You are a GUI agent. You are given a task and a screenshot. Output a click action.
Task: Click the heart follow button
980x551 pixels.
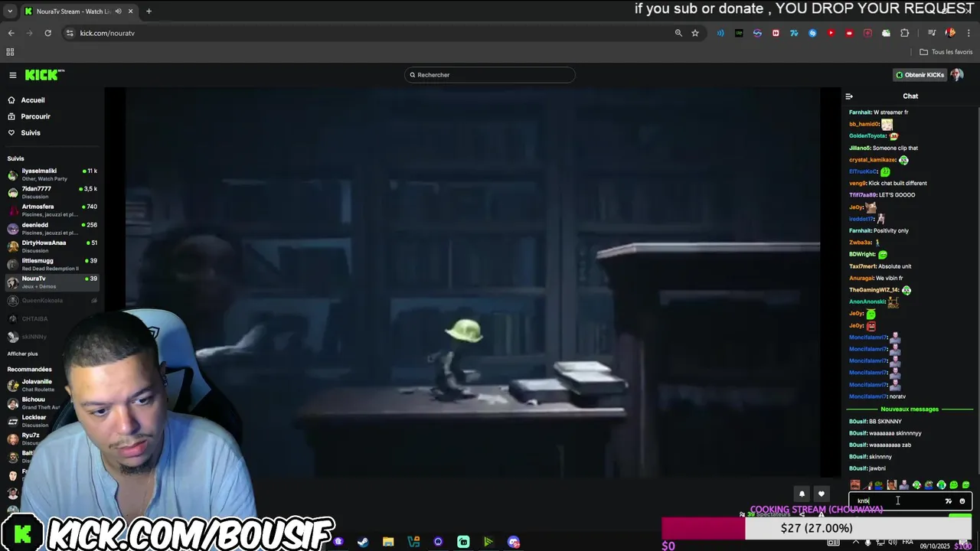[821, 494]
